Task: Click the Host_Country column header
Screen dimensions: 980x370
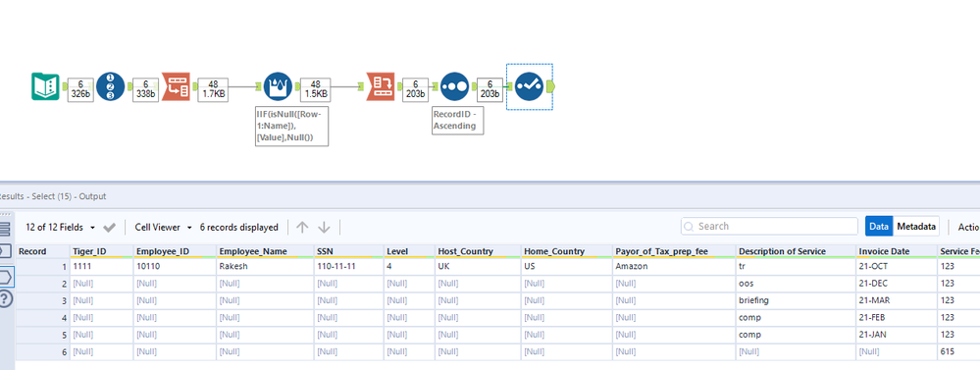Action: [478, 251]
